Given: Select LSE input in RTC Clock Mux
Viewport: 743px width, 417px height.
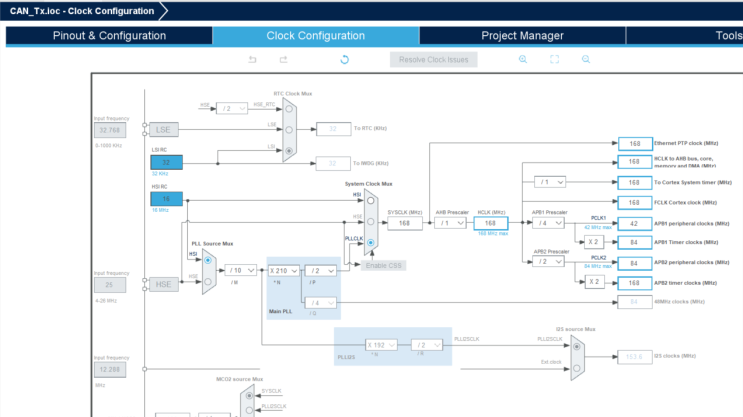Looking at the screenshot, I should click(289, 130).
